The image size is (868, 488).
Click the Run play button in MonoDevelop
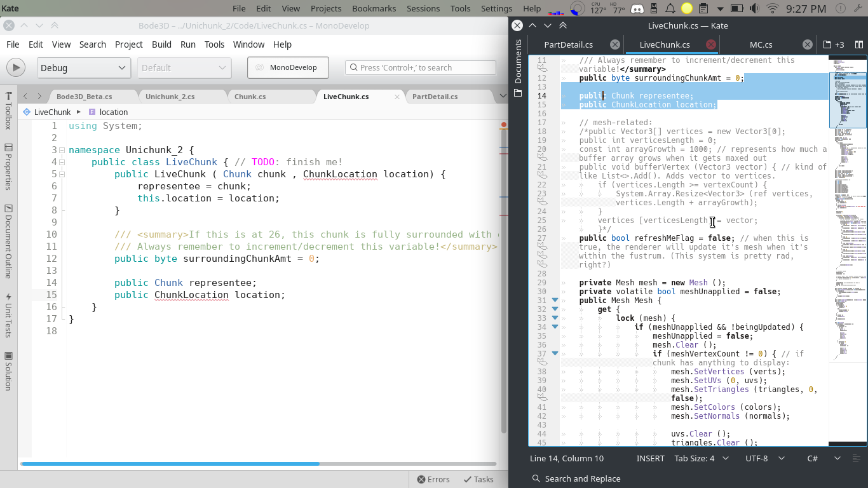(16, 67)
